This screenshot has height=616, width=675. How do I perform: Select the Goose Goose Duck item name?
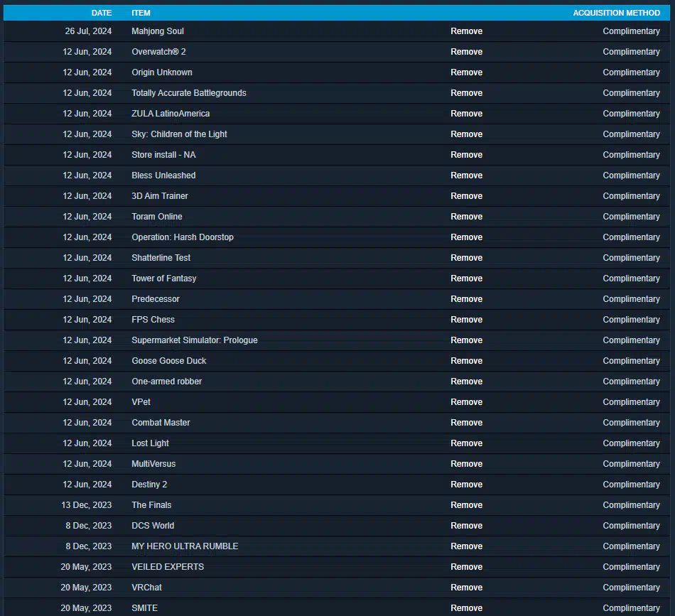tap(169, 361)
